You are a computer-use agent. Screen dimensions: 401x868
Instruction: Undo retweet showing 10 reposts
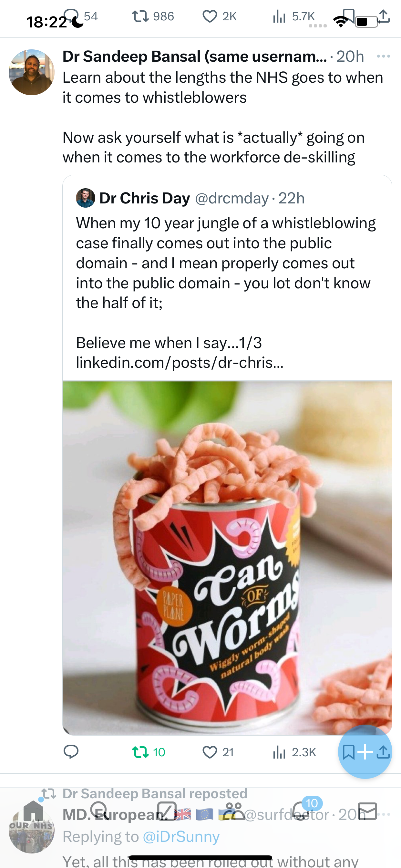(149, 752)
